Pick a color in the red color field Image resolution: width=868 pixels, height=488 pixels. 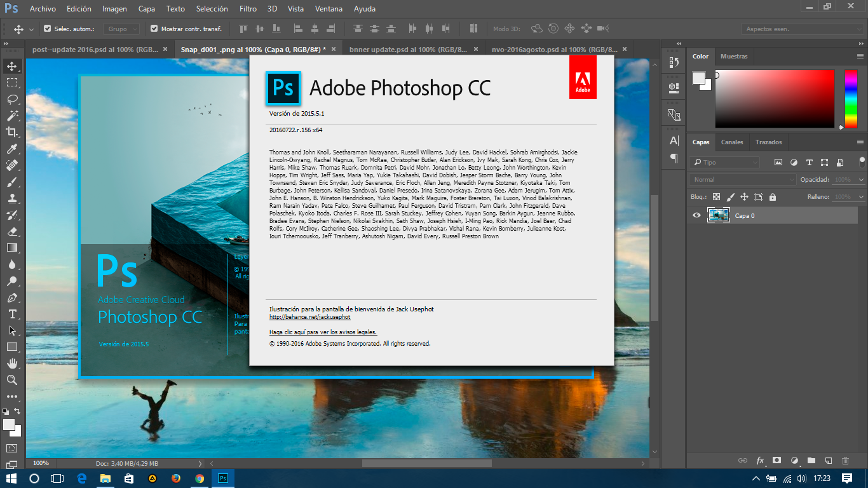point(775,98)
